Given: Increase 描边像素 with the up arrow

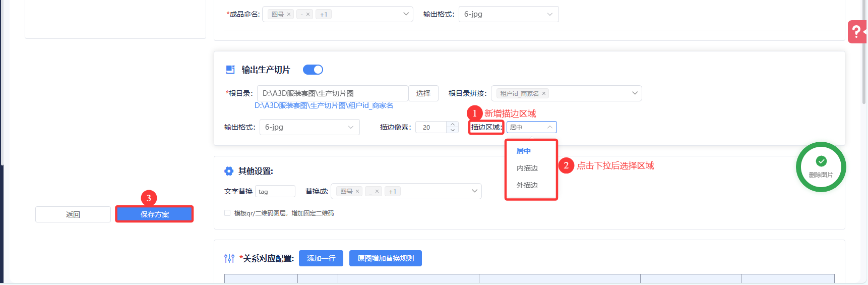Looking at the screenshot, I should tap(453, 124).
